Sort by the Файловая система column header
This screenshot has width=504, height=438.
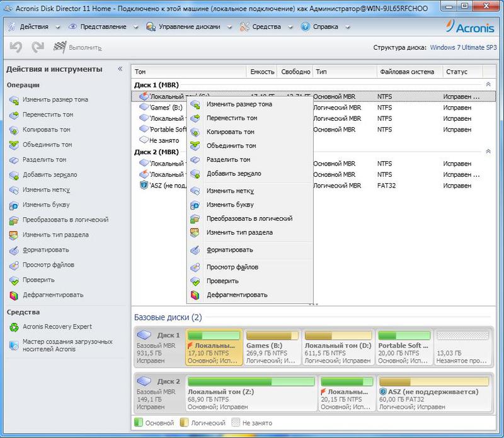click(x=409, y=72)
